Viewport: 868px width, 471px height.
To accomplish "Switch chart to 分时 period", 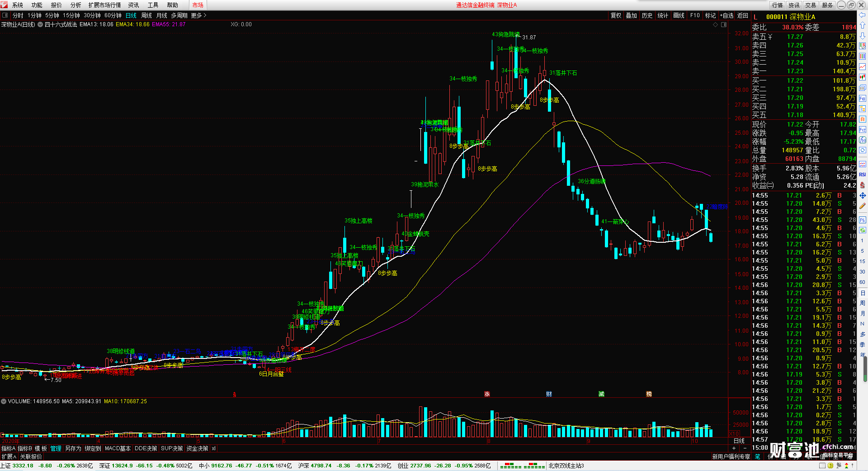I will click(x=18, y=15).
